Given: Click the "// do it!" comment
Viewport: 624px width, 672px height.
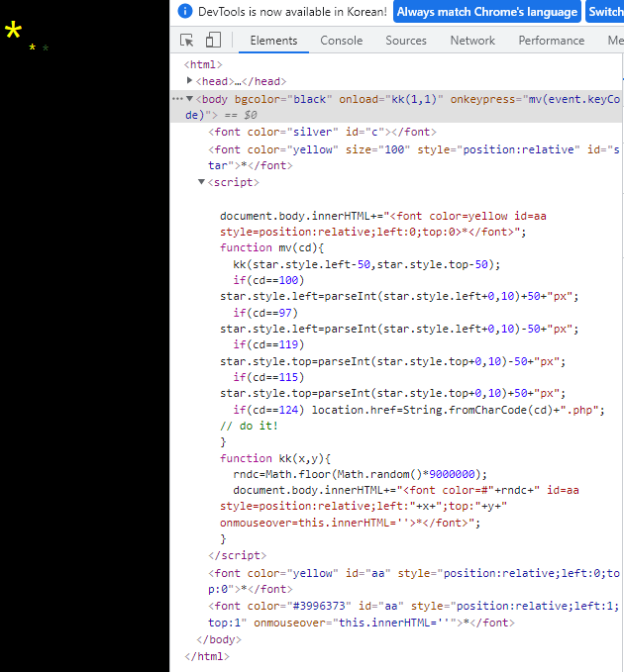Looking at the screenshot, I should point(250,426).
